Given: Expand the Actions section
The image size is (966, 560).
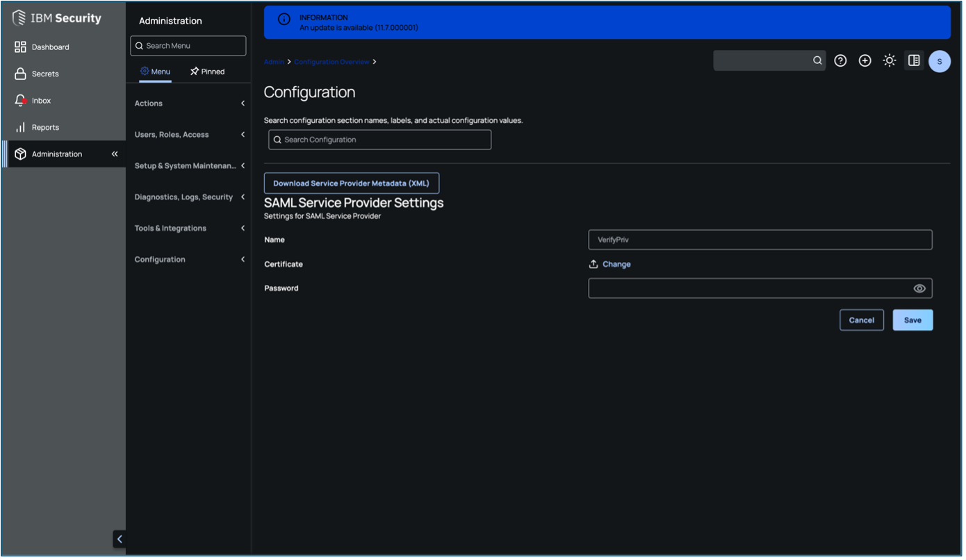Looking at the screenshot, I should pyautogui.click(x=189, y=103).
